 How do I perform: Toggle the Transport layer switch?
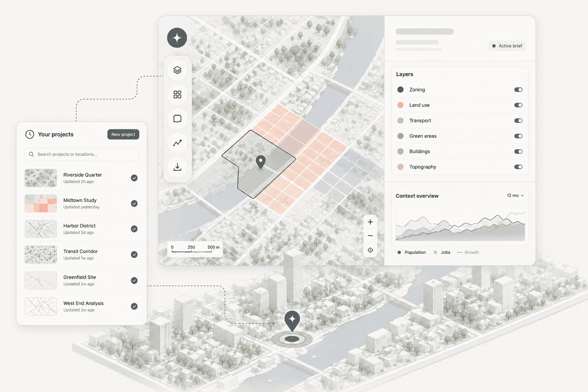pos(518,121)
